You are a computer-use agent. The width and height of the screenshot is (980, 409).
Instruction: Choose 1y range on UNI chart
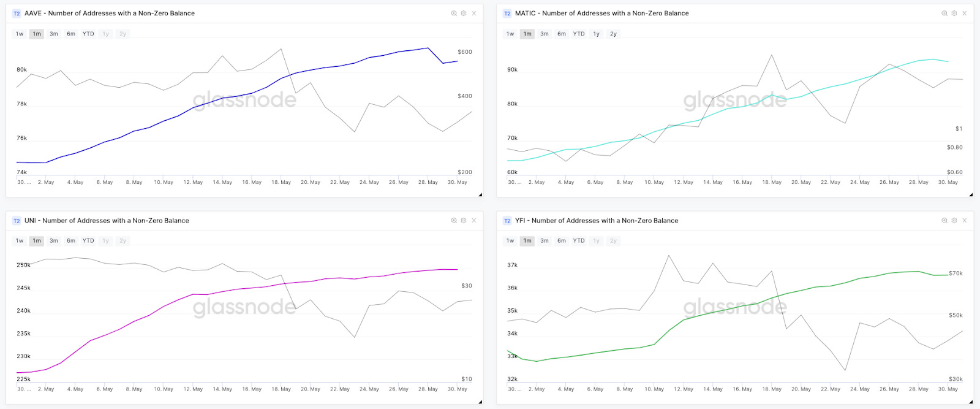click(x=105, y=241)
